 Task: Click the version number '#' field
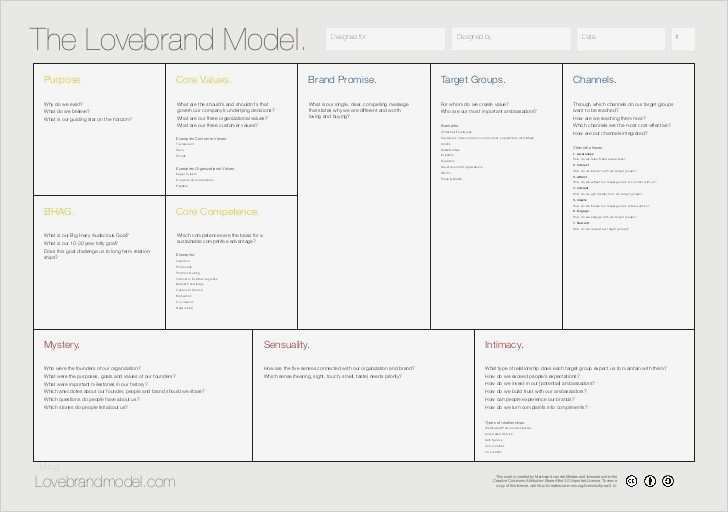[683, 39]
